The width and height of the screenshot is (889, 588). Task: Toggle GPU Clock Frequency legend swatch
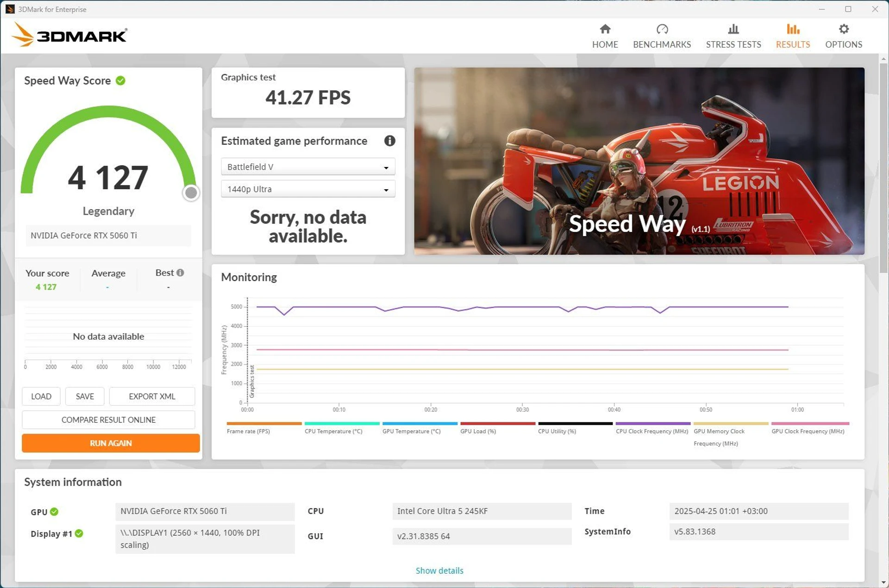click(810, 423)
